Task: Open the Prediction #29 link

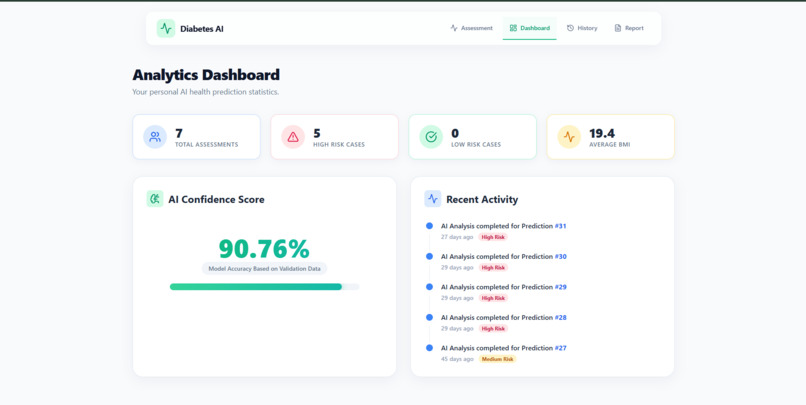Action: click(x=560, y=287)
